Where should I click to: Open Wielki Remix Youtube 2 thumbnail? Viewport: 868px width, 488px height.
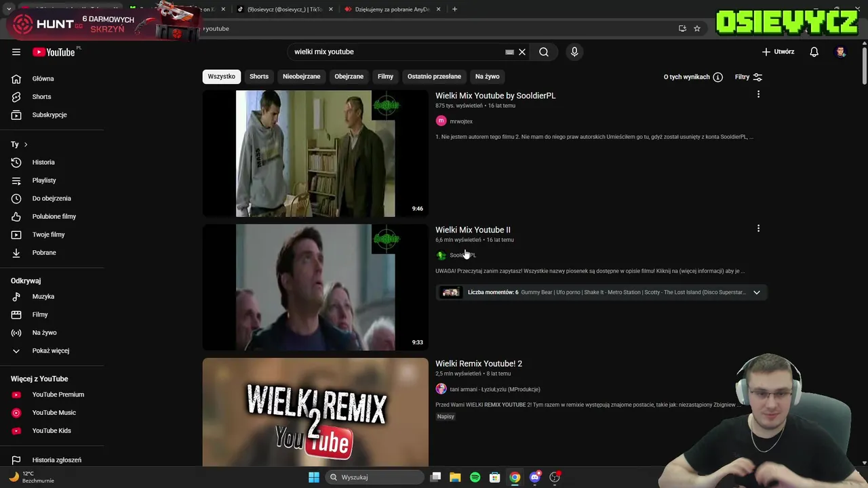315,412
